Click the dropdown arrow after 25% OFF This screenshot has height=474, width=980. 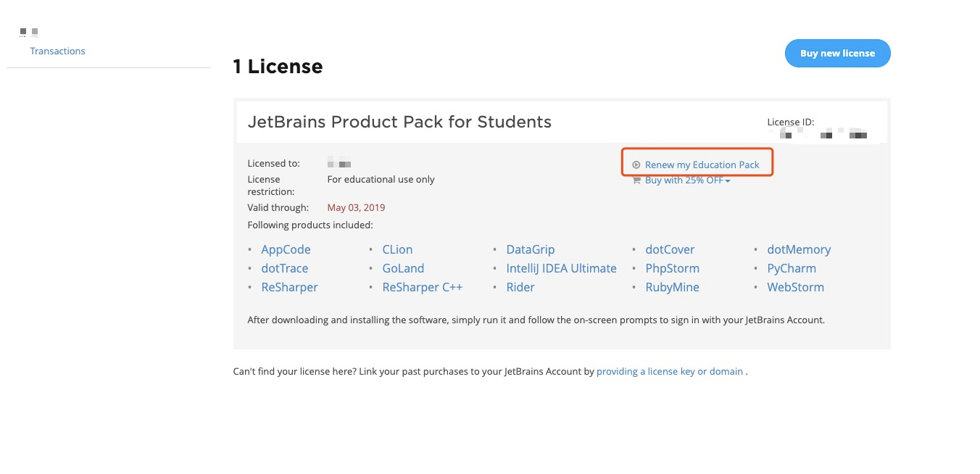coord(728,180)
